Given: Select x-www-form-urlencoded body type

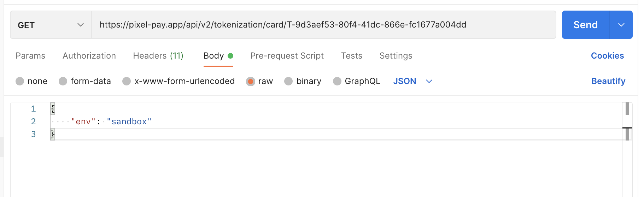Looking at the screenshot, I should click(127, 81).
